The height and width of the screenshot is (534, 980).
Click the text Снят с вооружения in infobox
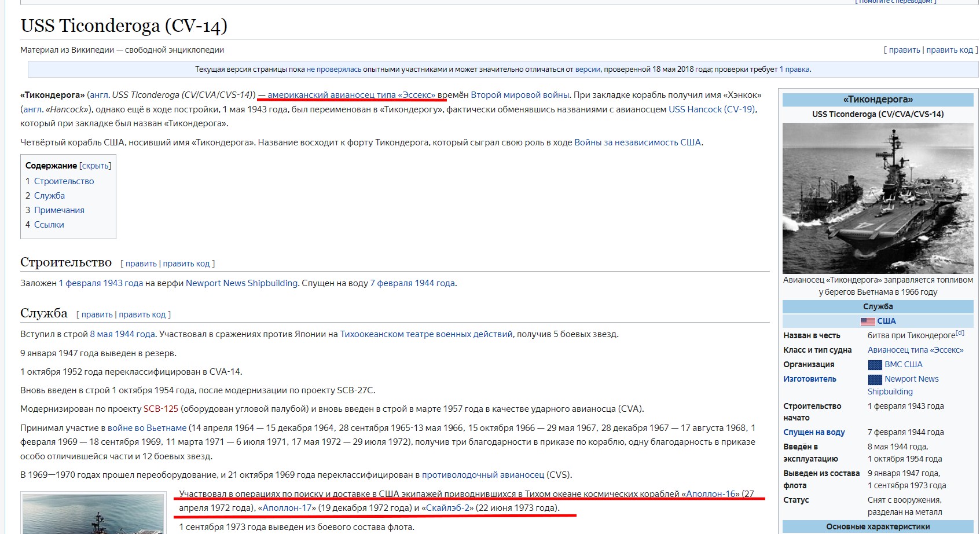[x=904, y=500]
